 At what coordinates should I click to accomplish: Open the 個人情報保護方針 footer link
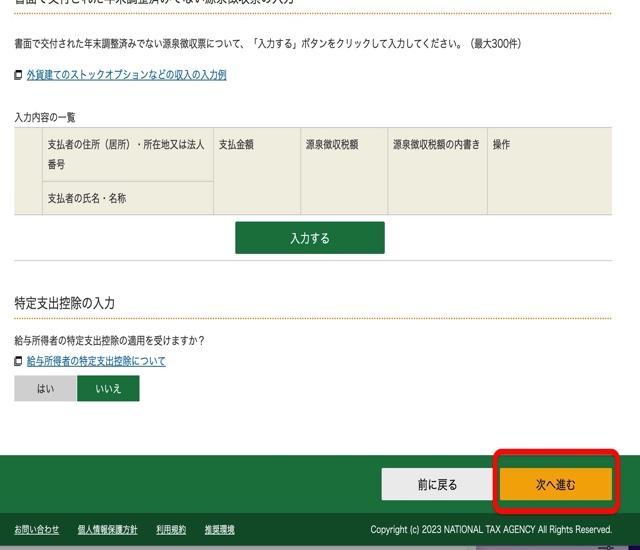[x=107, y=529]
